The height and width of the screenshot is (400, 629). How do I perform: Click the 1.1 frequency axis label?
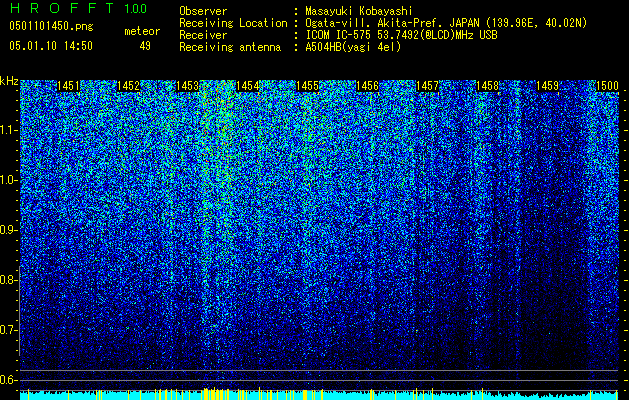8,130
